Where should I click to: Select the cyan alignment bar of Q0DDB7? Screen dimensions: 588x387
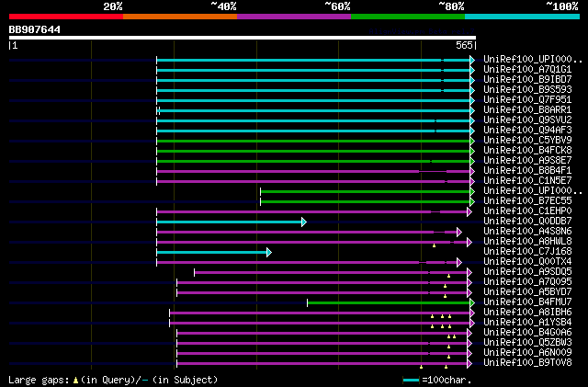tap(232, 222)
